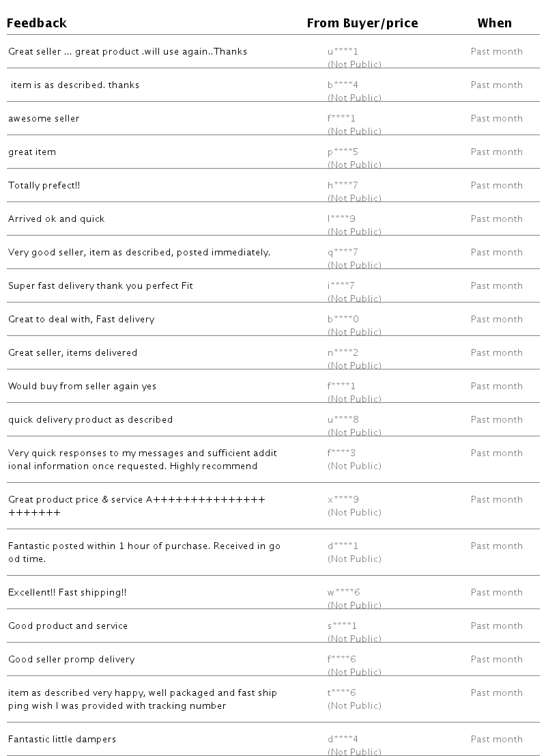Click buyer q****7 username
The image size is (546, 756).
click(343, 253)
